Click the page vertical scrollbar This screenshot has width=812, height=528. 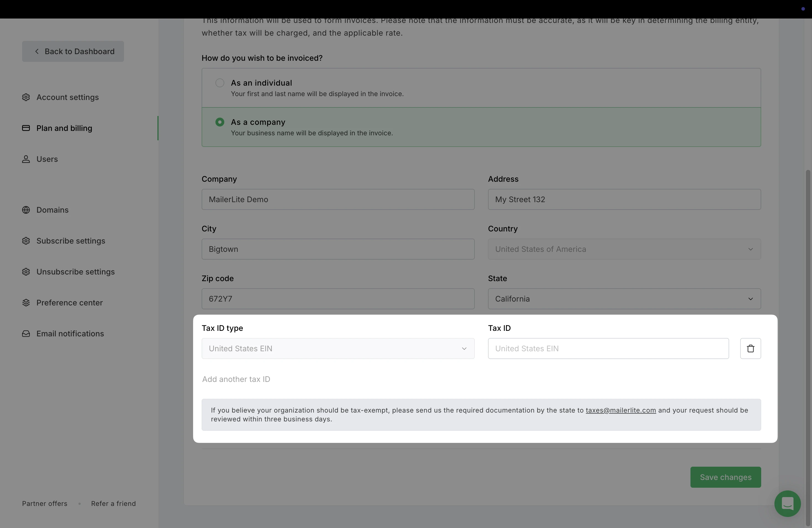808,341
